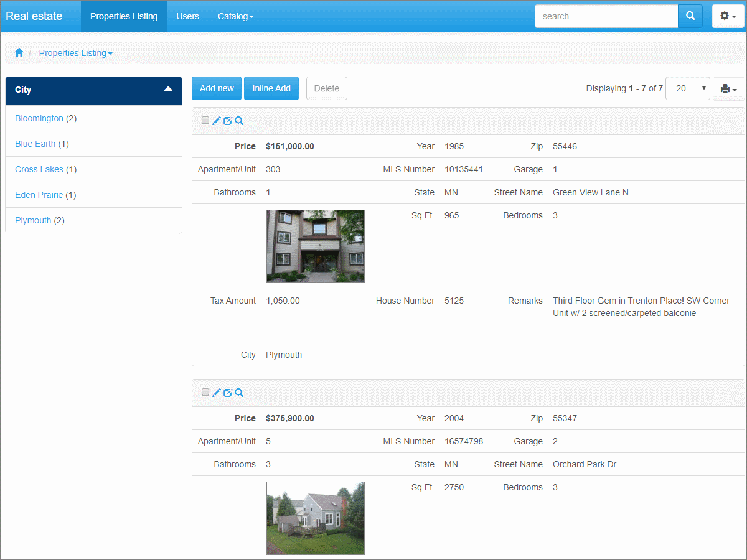
Task: Open Properties Listing in navbar
Action: tap(124, 16)
